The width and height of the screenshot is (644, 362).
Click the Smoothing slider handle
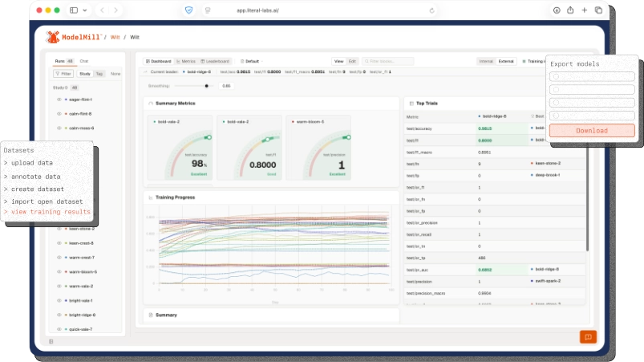tap(207, 86)
